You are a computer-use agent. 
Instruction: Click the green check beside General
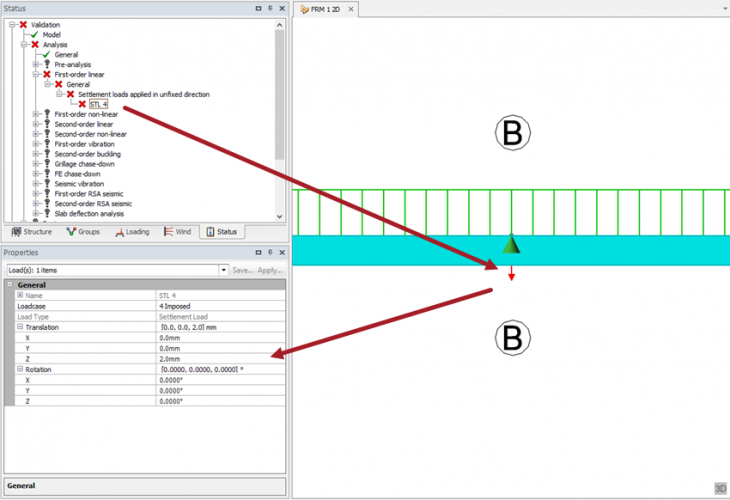coord(47,54)
